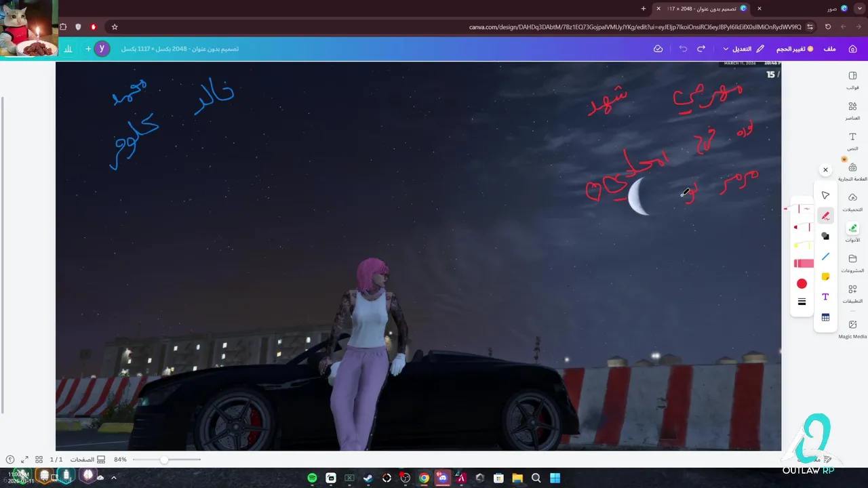
Task: Choose the pink eraser
Action: point(803,264)
